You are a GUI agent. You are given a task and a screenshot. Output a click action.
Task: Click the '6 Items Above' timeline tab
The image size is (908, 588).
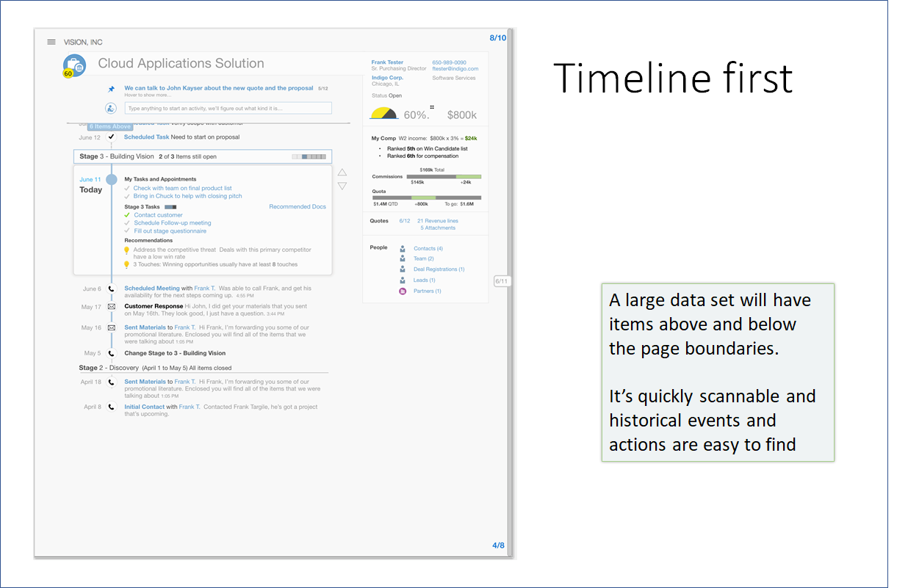[x=110, y=127]
